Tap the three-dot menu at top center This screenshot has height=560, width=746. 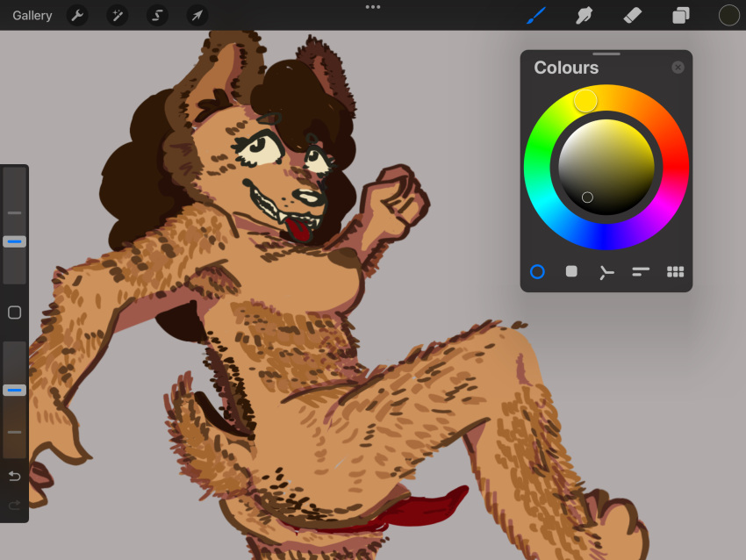373,7
